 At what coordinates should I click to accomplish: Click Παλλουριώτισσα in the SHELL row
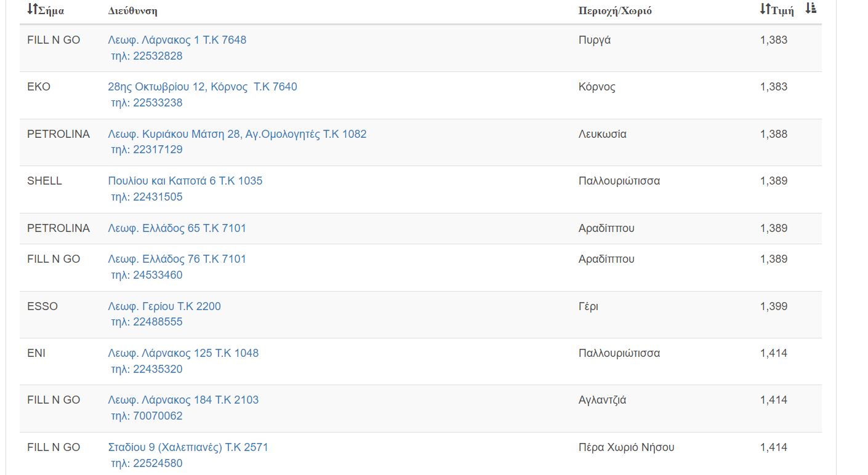[619, 181]
